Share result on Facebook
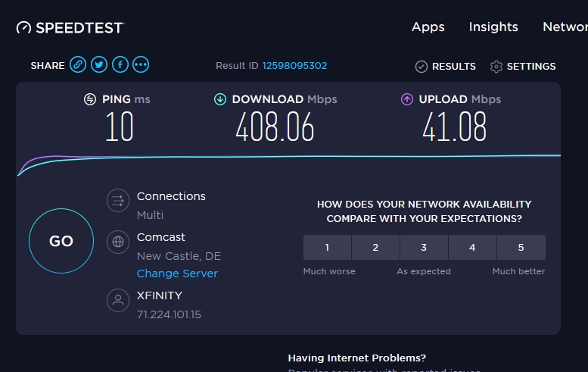Image resolution: width=588 pixels, height=372 pixels. [120, 65]
